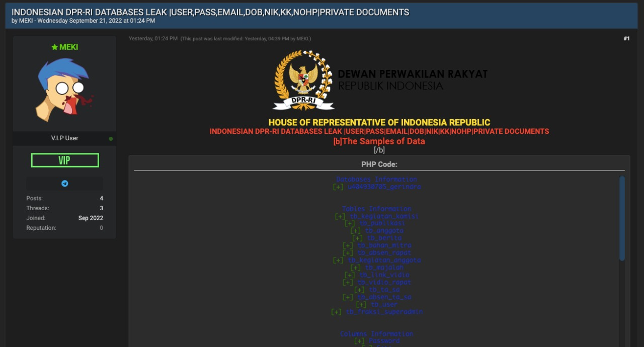Click the V.I.P User title label
Viewport: 644px width, 347px height.
tap(64, 138)
